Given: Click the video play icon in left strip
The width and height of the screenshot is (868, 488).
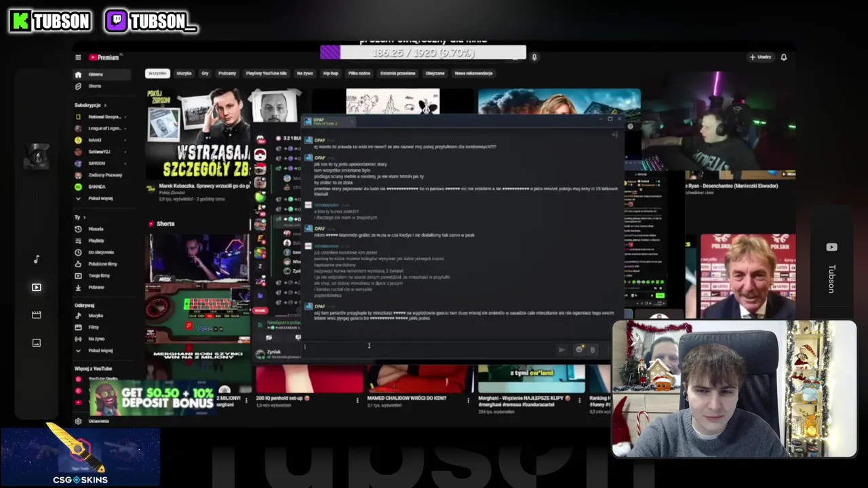Looking at the screenshot, I should point(37,287).
